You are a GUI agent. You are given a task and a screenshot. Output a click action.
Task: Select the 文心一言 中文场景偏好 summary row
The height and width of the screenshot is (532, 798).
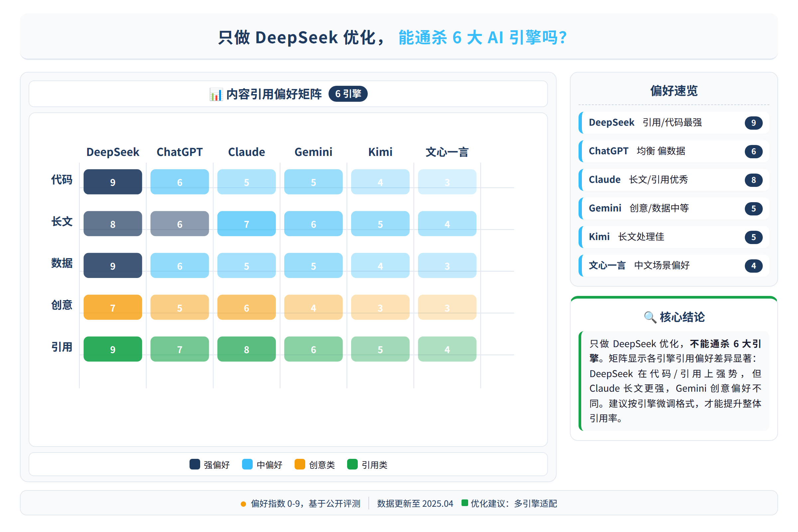click(674, 266)
